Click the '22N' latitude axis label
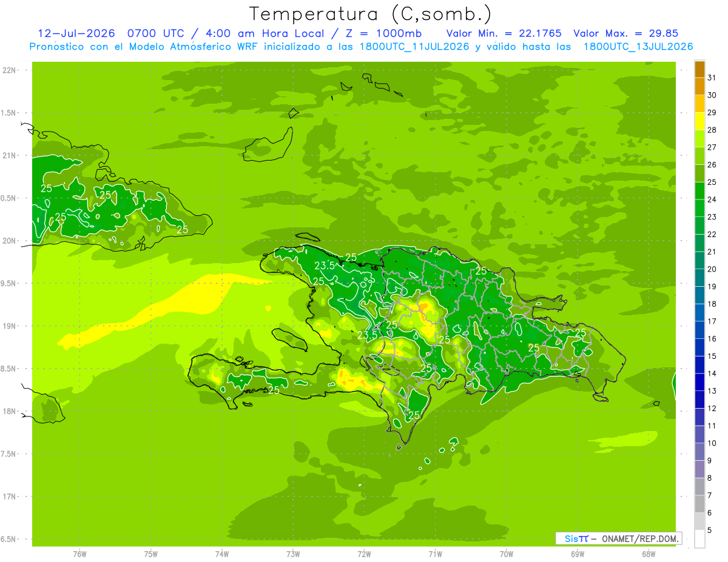This screenshot has height=562, width=728. [x=9, y=70]
